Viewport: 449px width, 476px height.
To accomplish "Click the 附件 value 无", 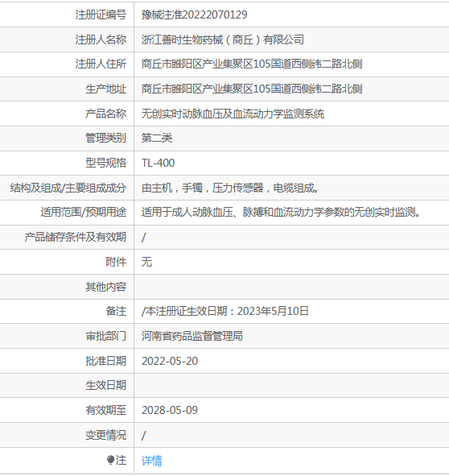I will [x=146, y=262].
